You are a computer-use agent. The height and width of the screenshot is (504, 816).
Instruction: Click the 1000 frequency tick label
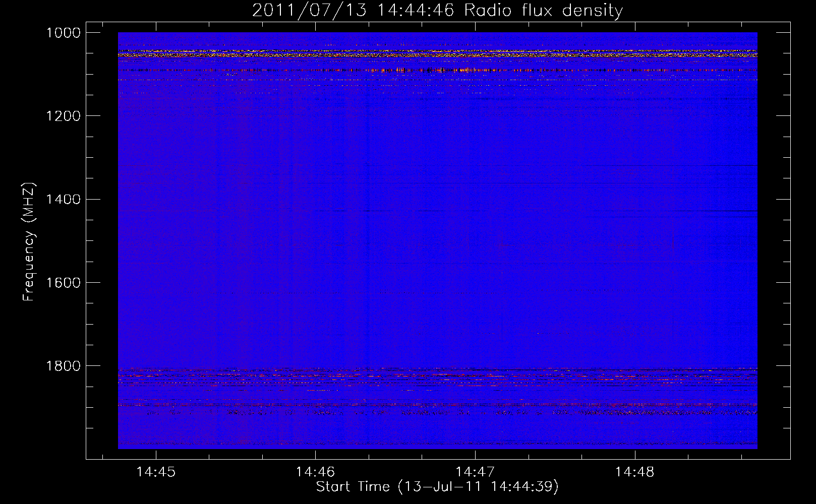[x=63, y=33]
